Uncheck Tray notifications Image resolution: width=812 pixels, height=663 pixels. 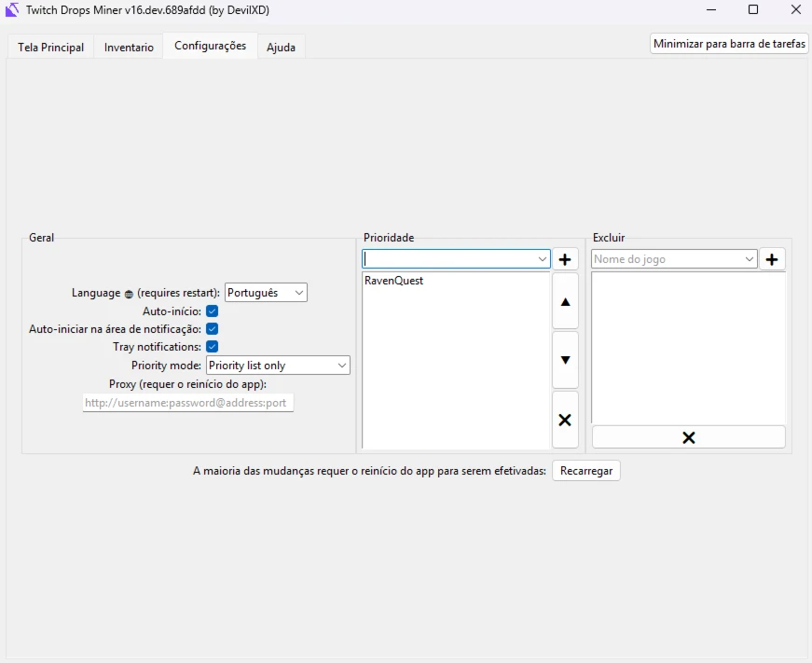(x=213, y=347)
